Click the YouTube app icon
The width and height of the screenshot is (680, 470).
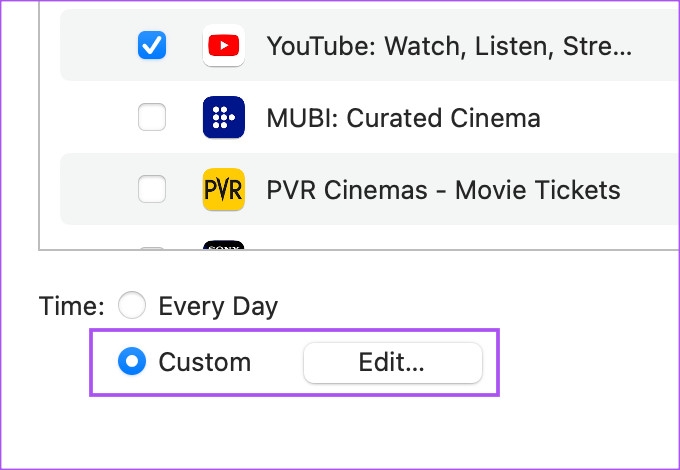click(x=224, y=46)
